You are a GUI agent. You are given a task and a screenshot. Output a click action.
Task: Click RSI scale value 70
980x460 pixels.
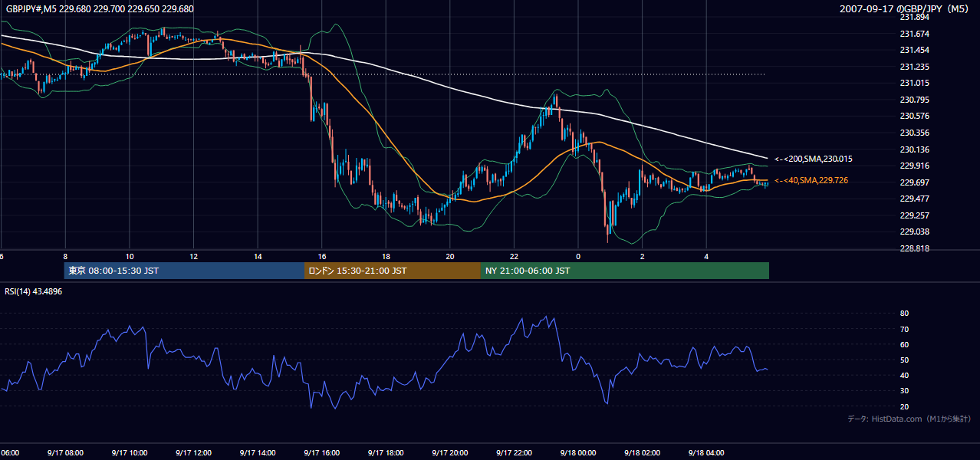point(905,329)
